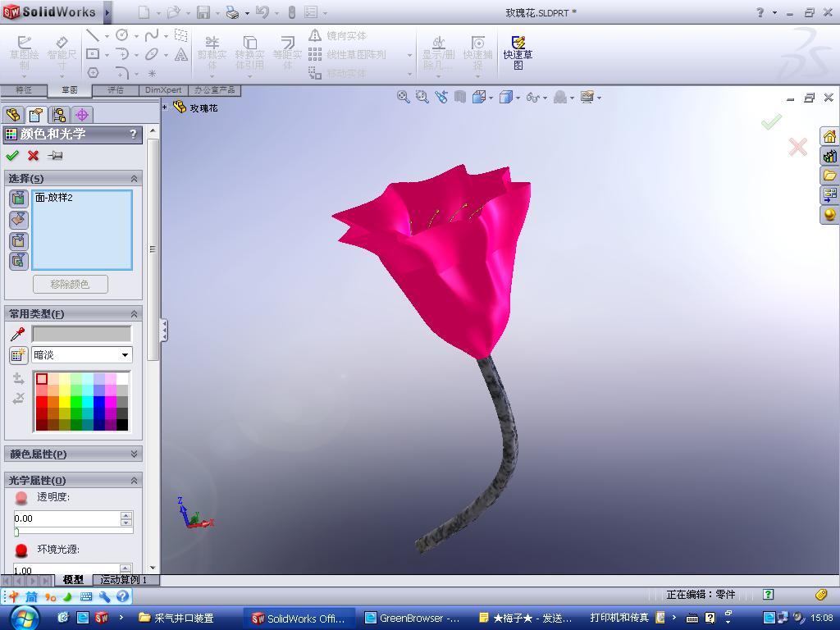Pick the pure red color swatch
The height and width of the screenshot is (630, 840).
pos(42,402)
